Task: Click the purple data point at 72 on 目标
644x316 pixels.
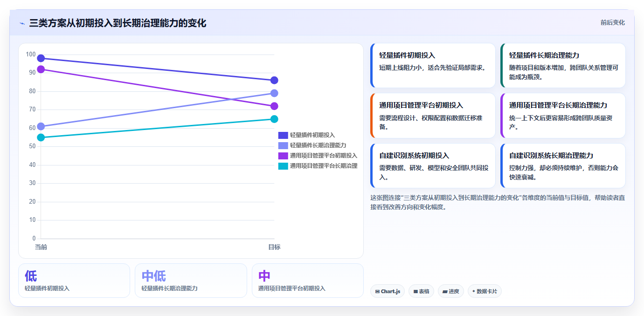Action: point(274,106)
